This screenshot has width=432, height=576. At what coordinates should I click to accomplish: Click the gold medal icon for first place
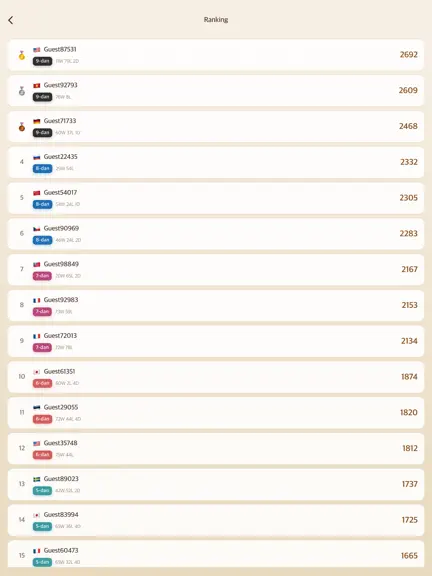[22, 55]
